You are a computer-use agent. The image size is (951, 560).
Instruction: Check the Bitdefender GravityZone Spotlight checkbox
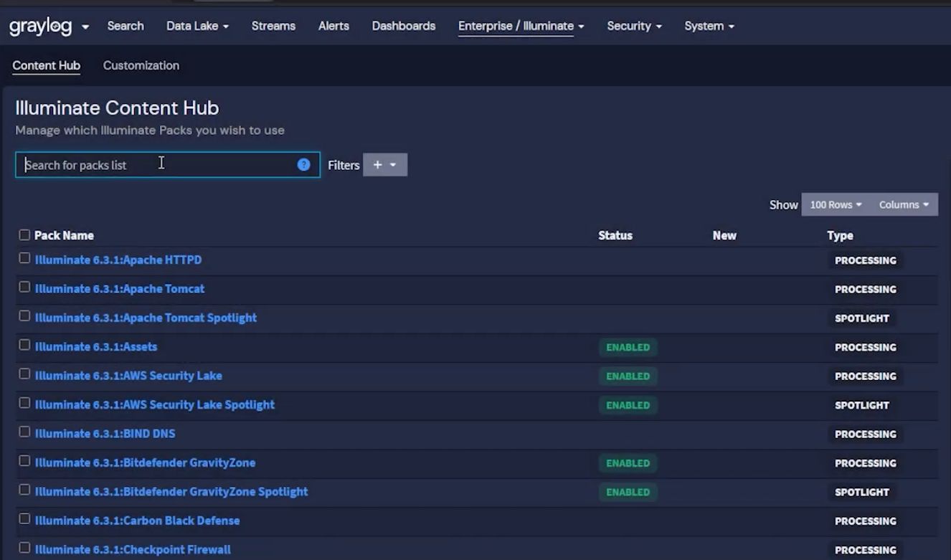pyautogui.click(x=24, y=490)
